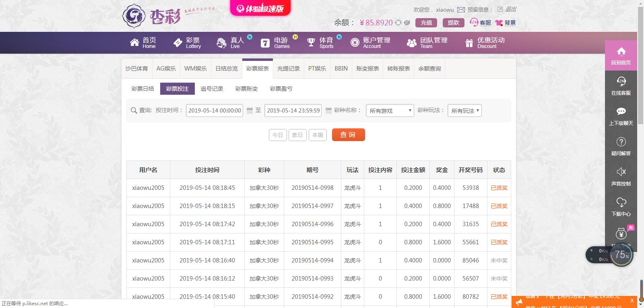Click the 投注金额 column header
The image size is (644, 308).
click(413, 170)
